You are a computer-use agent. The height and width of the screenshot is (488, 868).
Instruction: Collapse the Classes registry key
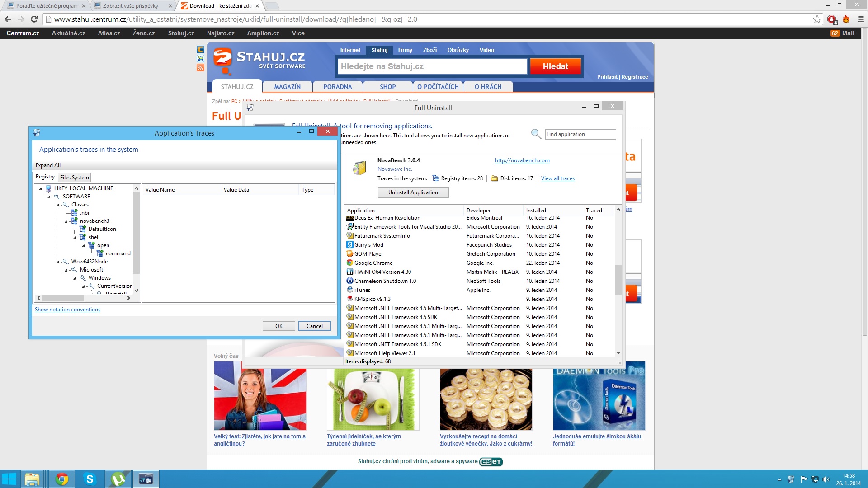point(57,205)
